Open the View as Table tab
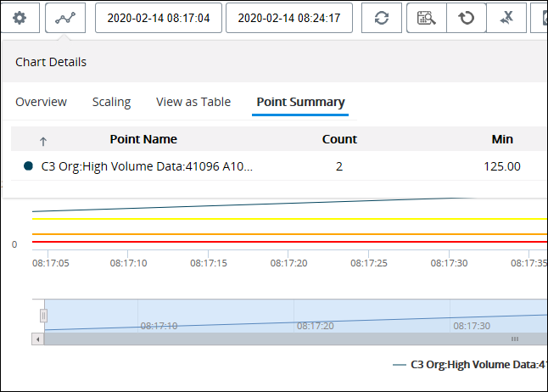 point(193,102)
